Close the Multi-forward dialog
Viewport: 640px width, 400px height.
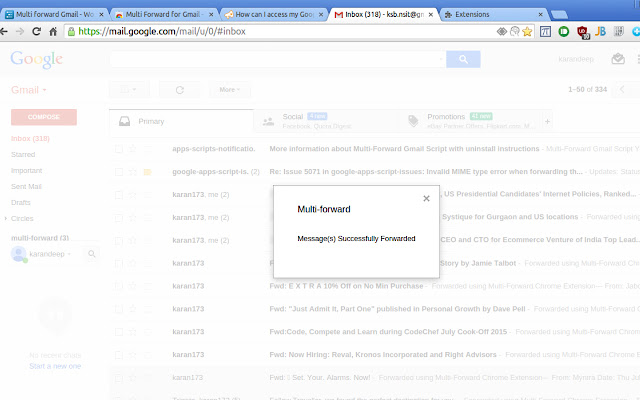pyautogui.click(x=426, y=198)
